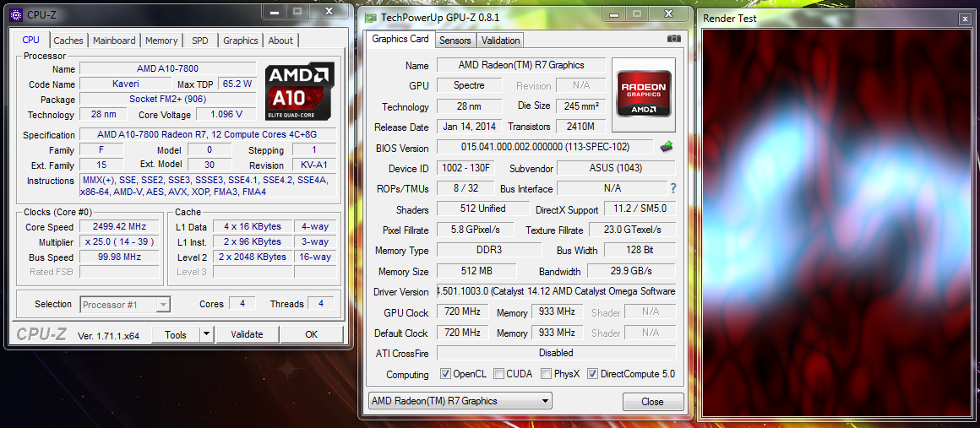Toggle the CUDA checkbox
The width and height of the screenshot is (980, 428).
coord(498,374)
